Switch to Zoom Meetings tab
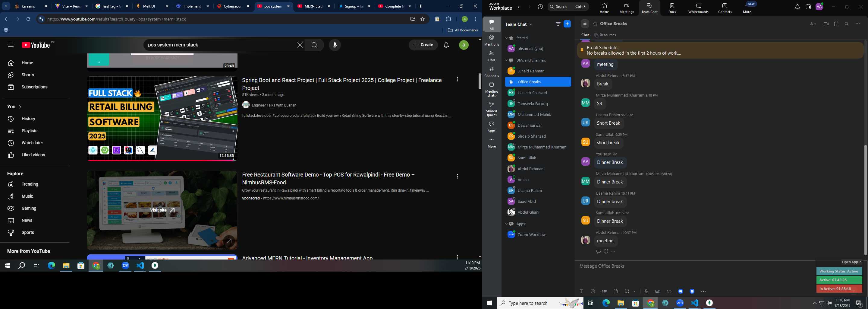The width and height of the screenshot is (868, 309). (x=627, y=8)
